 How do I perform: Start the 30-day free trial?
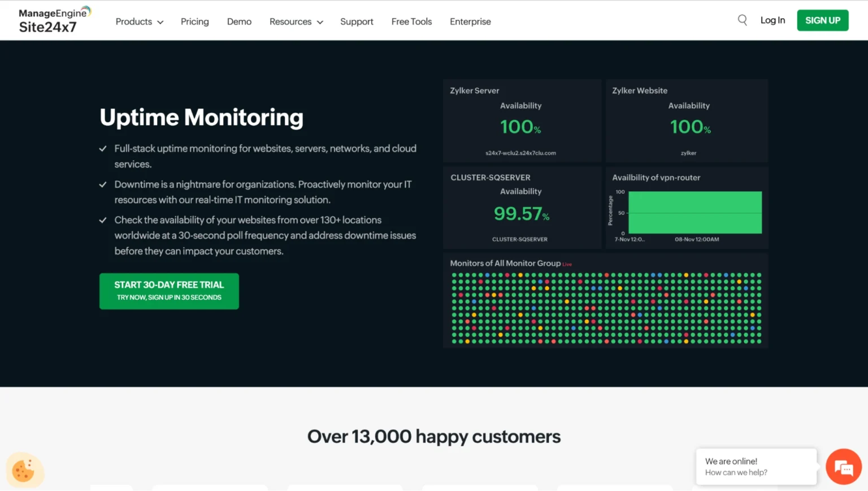[169, 291]
